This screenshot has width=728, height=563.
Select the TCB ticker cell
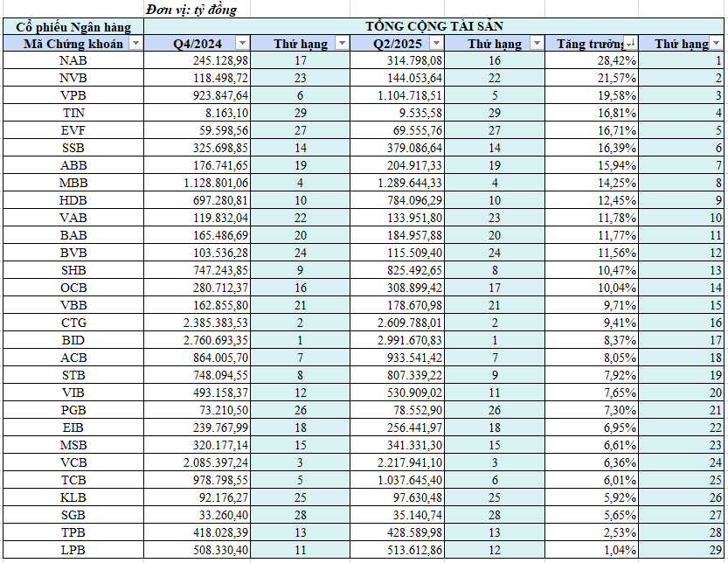73,480
